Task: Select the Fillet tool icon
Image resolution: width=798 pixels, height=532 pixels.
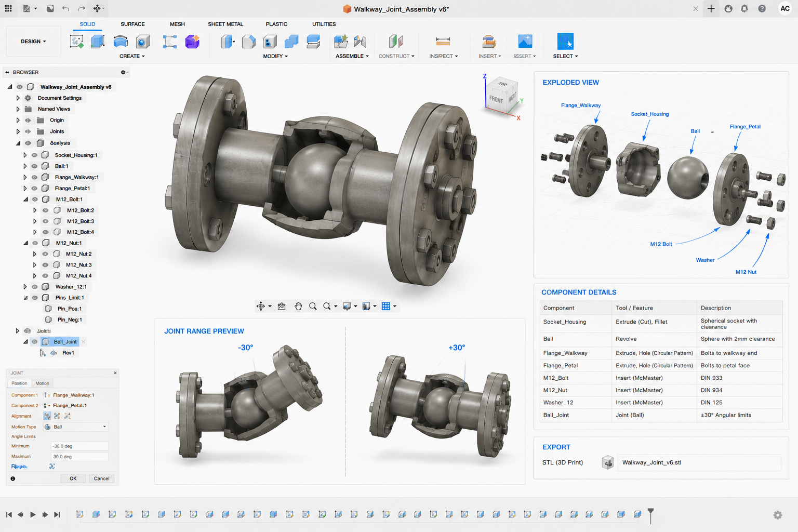Action: 249,42
